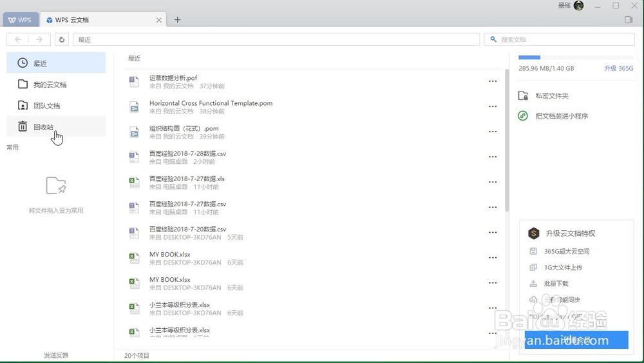The image size is (644, 363).
Task: Open 发送反馈 feedback link
Action: pos(56,355)
